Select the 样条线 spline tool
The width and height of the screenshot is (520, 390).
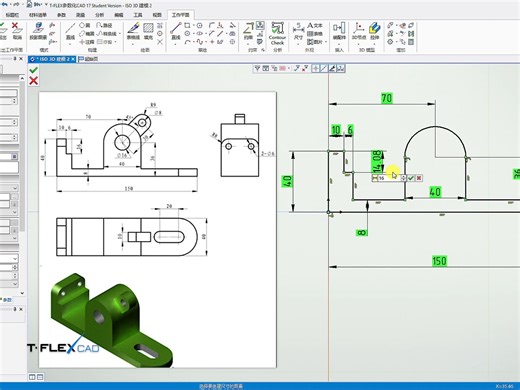pos(107,34)
